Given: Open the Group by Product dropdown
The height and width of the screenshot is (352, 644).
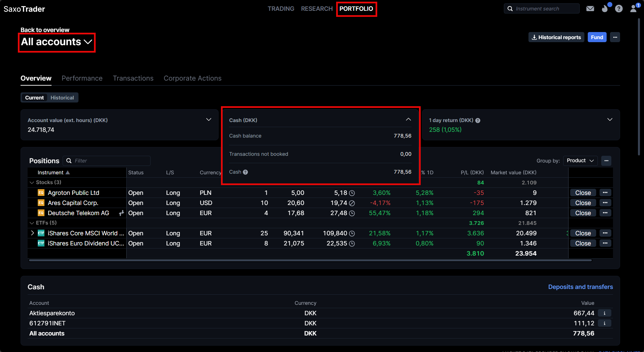Looking at the screenshot, I should tap(580, 161).
